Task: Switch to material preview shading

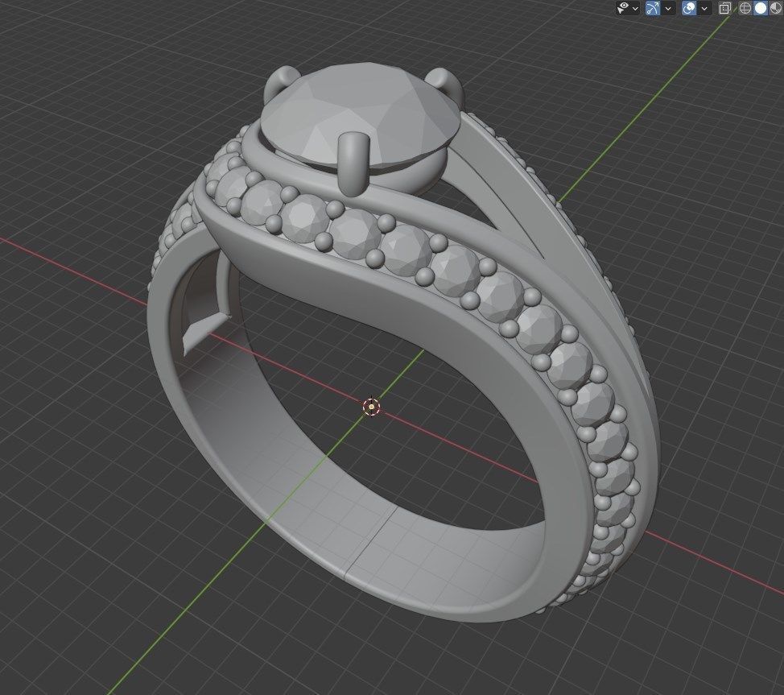Action: 776,8
